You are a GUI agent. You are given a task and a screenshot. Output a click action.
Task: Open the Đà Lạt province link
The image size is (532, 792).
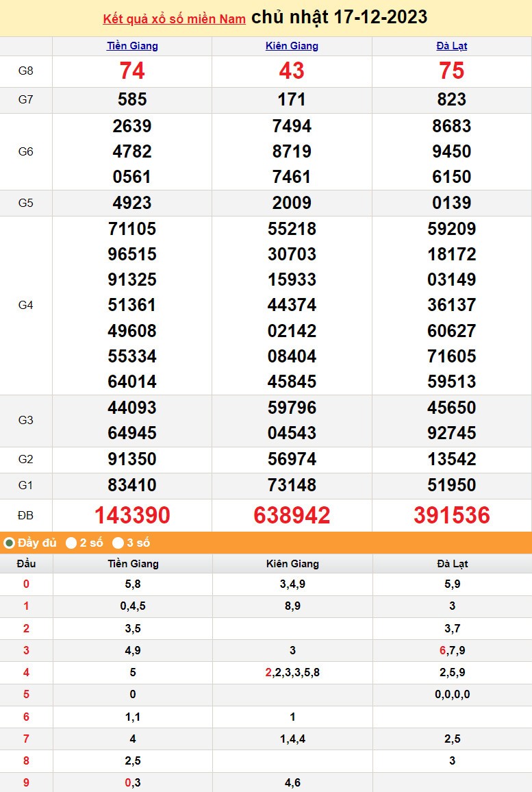pos(452,46)
